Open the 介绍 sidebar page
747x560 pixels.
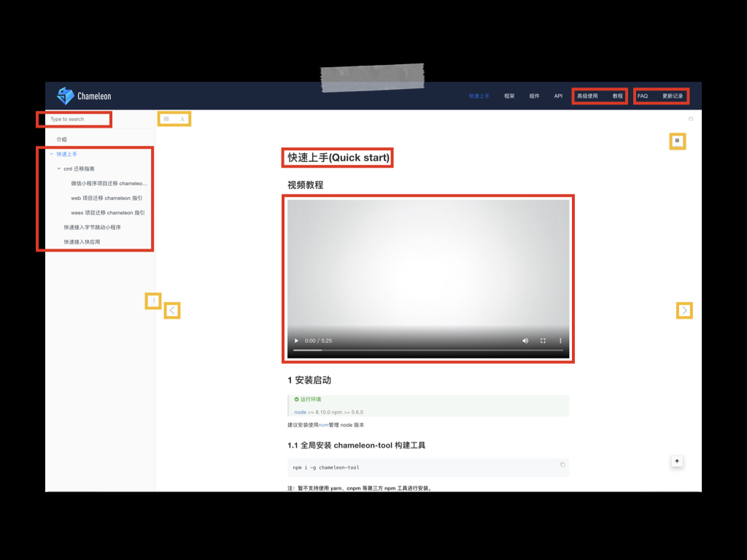(x=61, y=139)
